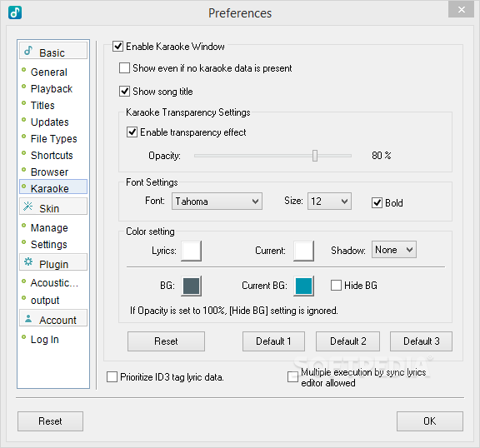Uncheck Show song title
This screenshot has width=480, height=448.
tap(124, 92)
